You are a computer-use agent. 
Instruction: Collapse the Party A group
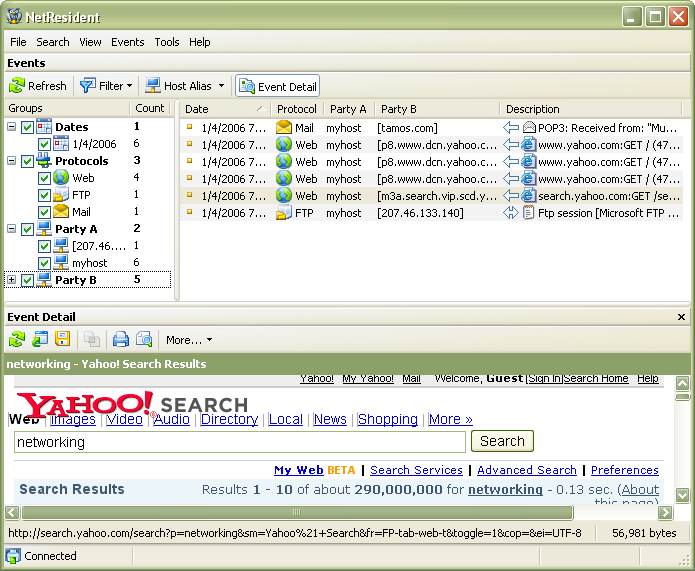pyautogui.click(x=12, y=229)
